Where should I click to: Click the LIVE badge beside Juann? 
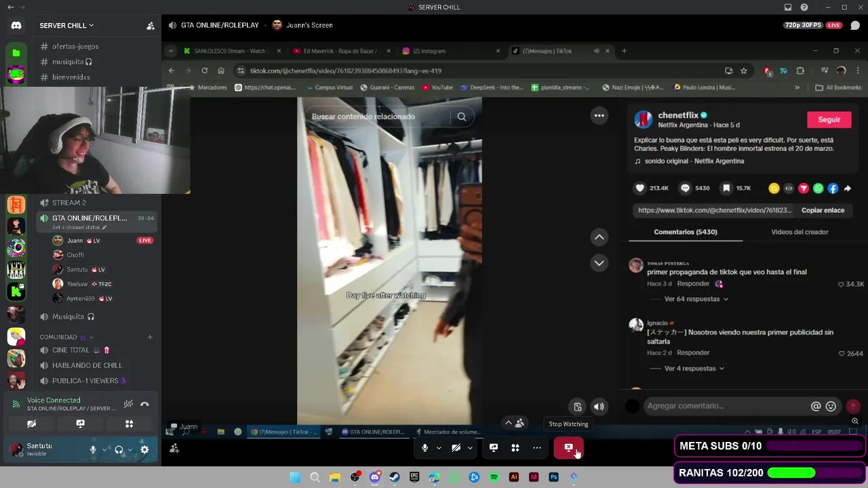[x=144, y=241]
